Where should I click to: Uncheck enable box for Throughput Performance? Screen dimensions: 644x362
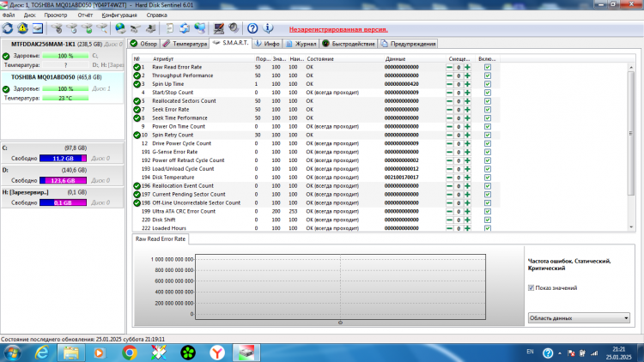pyautogui.click(x=488, y=75)
